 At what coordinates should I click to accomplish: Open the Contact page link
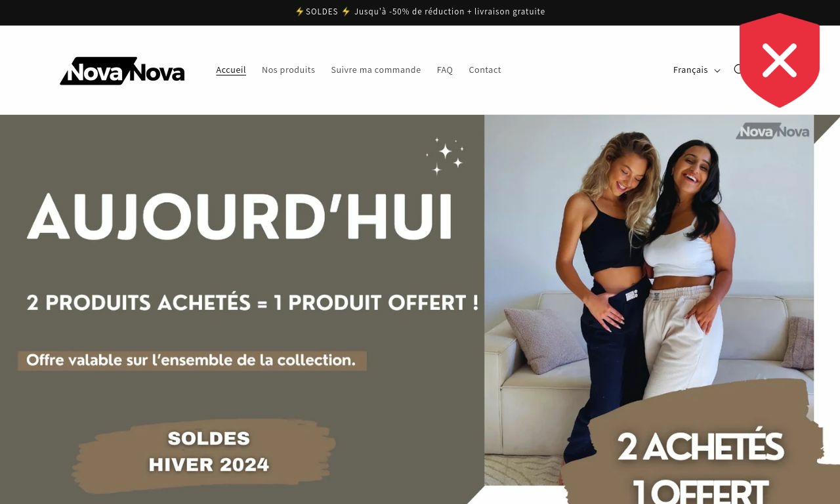(x=485, y=70)
